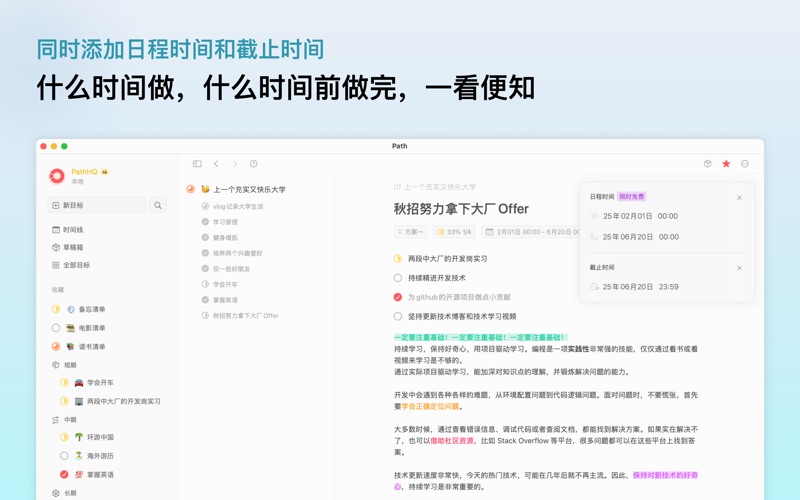
Task: Click the search icon beside 新目标
Action: 158,206
